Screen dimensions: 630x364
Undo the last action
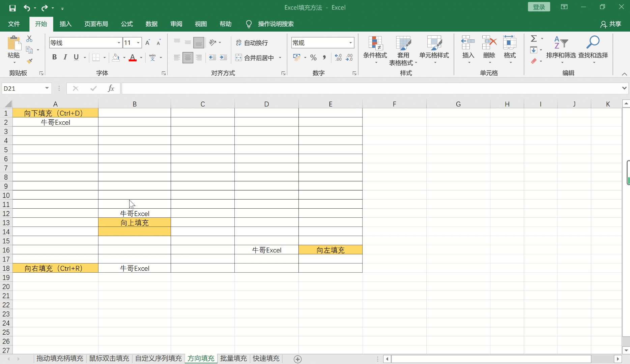click(x=27, y=8)
